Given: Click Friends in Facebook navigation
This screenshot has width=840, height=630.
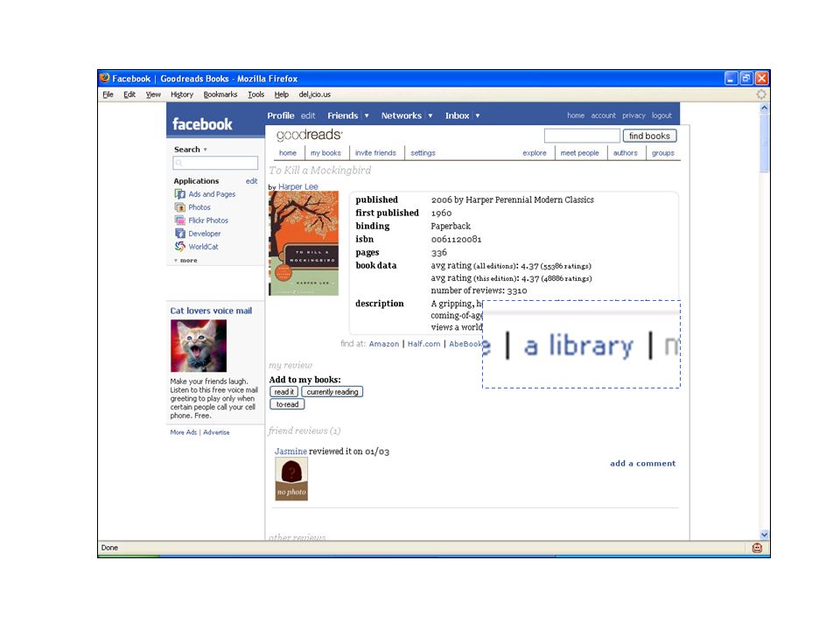Looking at the screenshot, I should 343,115.
